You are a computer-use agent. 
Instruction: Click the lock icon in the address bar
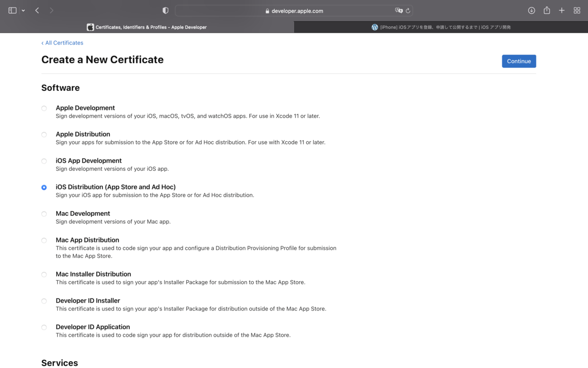coord(268,11)
